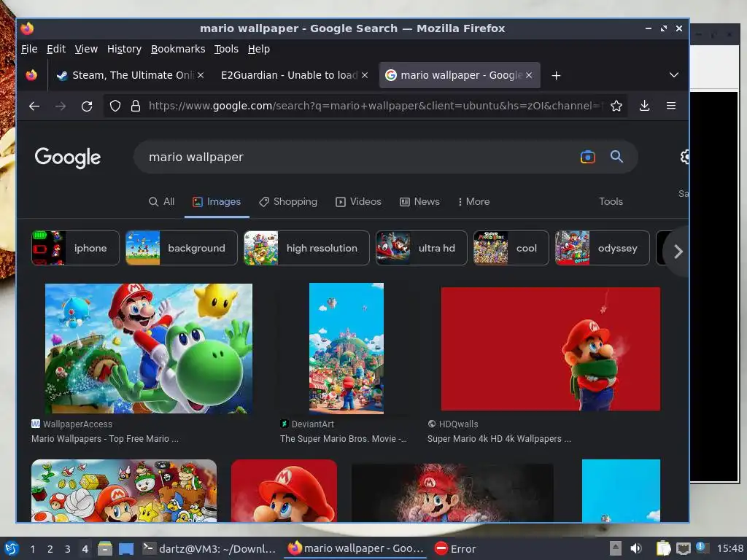747x560 pixels.
Task: Click the Google search magnifier icon
Action: (x=616, y=156)
